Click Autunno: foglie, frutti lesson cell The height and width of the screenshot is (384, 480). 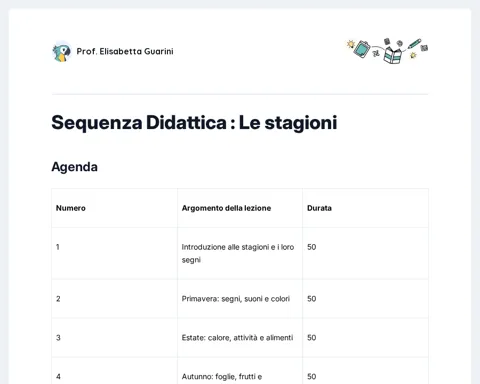pyautogui.click(x=240, y=371)
